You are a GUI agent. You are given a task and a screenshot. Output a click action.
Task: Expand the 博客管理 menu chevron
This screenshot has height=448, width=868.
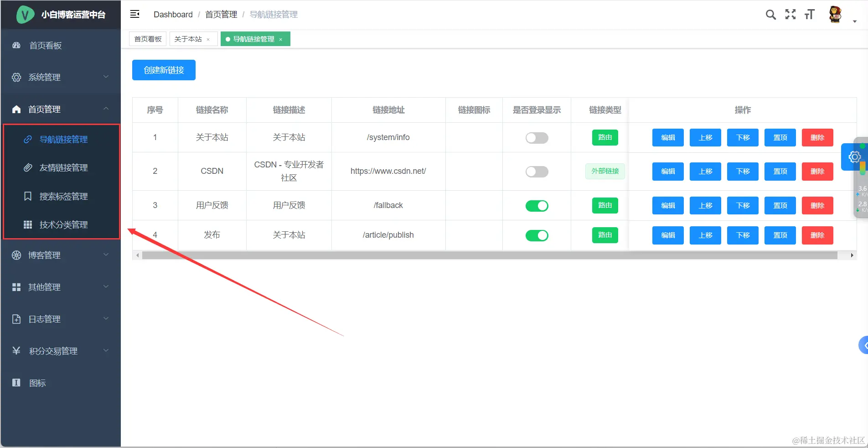106,255
